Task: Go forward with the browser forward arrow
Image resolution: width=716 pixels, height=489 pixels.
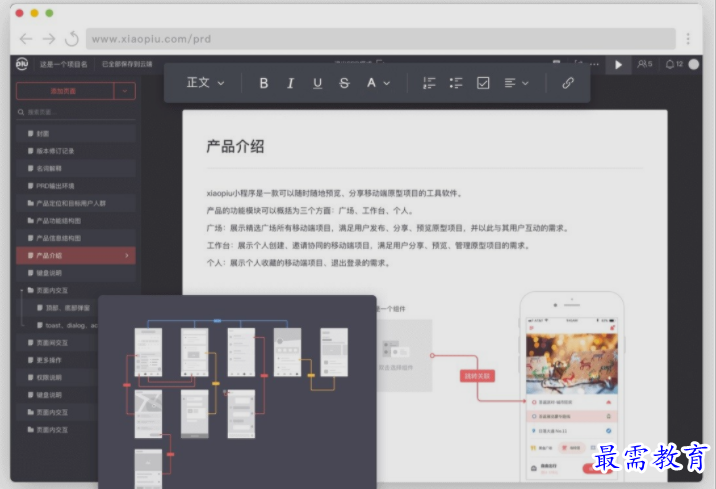Action: (49, 39)
